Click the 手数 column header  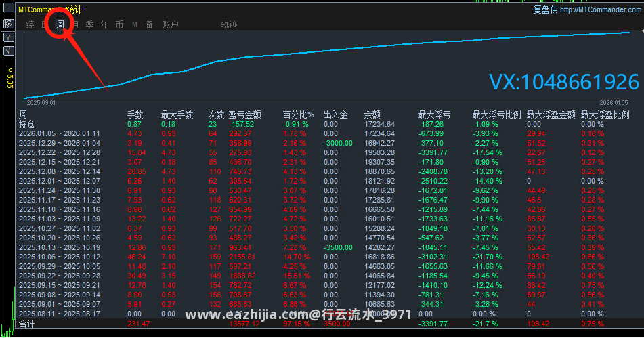click(135, 114)
